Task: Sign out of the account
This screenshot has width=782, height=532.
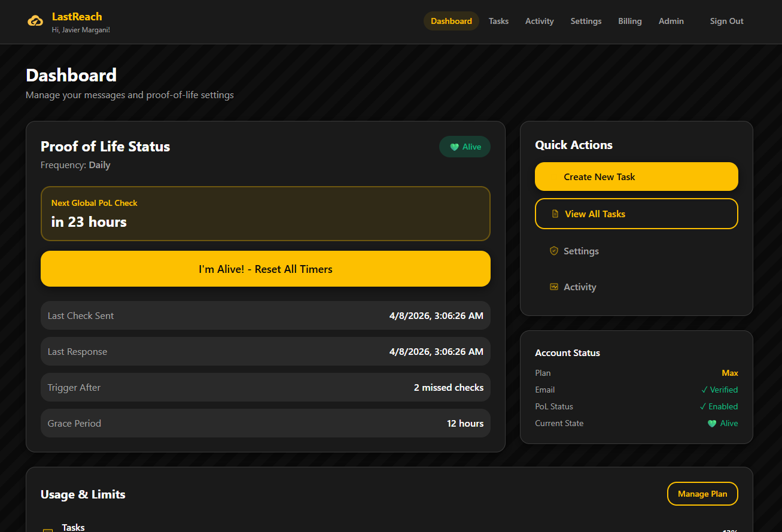Action: click(x=726, y=21)
